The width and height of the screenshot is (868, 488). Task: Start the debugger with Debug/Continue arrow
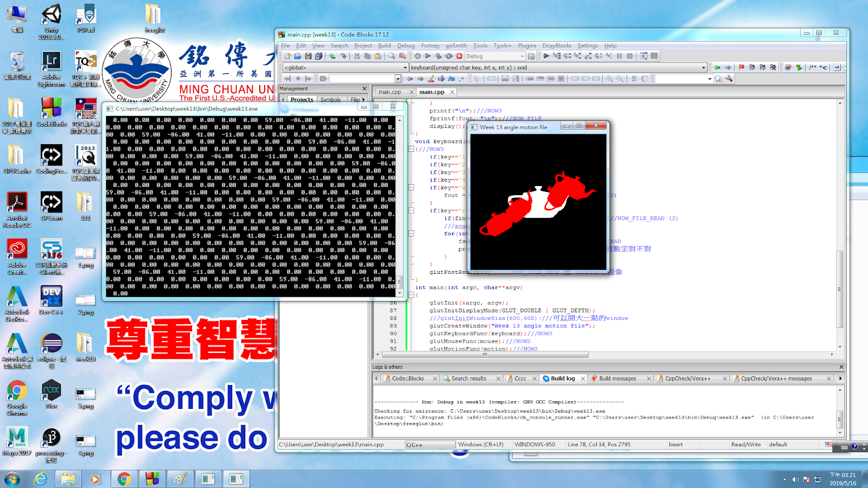(546, 56)
